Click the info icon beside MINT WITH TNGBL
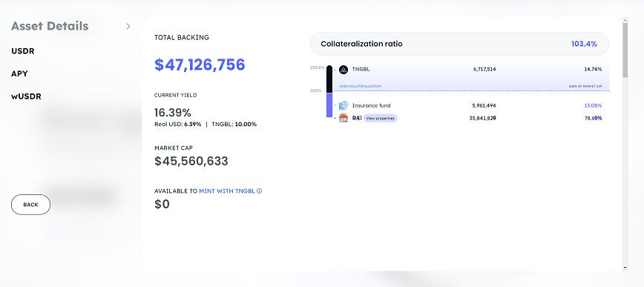The width and height of the screenshot is (644, 287). pos(259,191)
